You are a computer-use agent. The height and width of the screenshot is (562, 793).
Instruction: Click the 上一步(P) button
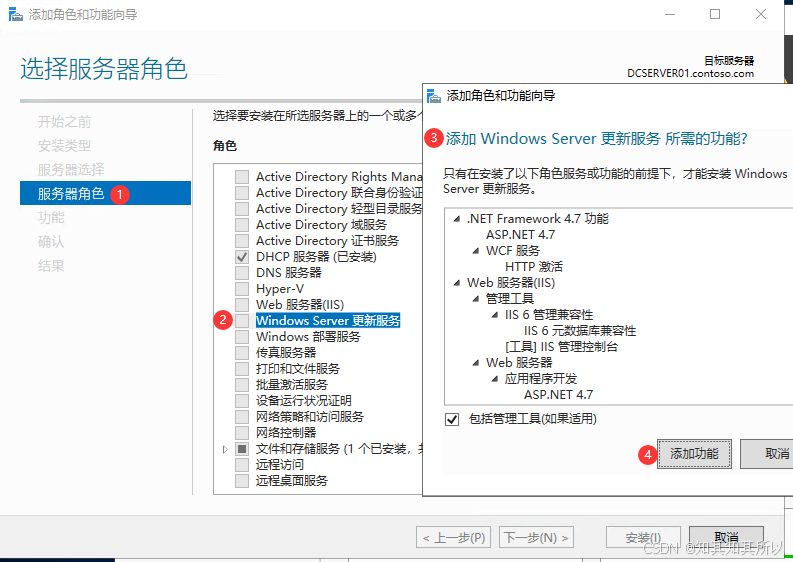[454, 538]
